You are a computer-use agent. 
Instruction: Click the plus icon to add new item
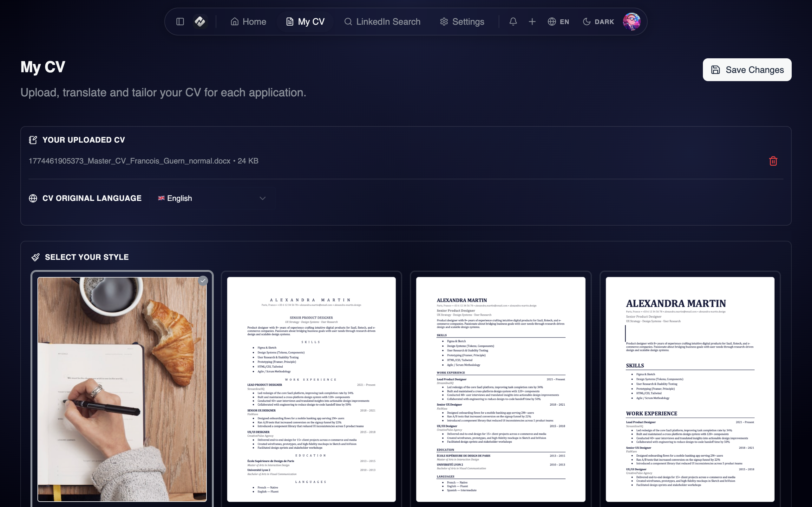[532, 21]
